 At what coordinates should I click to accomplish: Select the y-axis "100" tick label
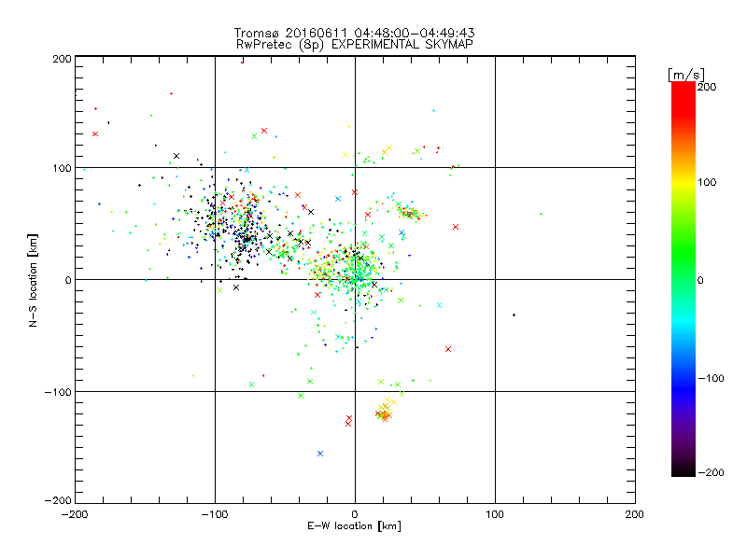point(62,168)
